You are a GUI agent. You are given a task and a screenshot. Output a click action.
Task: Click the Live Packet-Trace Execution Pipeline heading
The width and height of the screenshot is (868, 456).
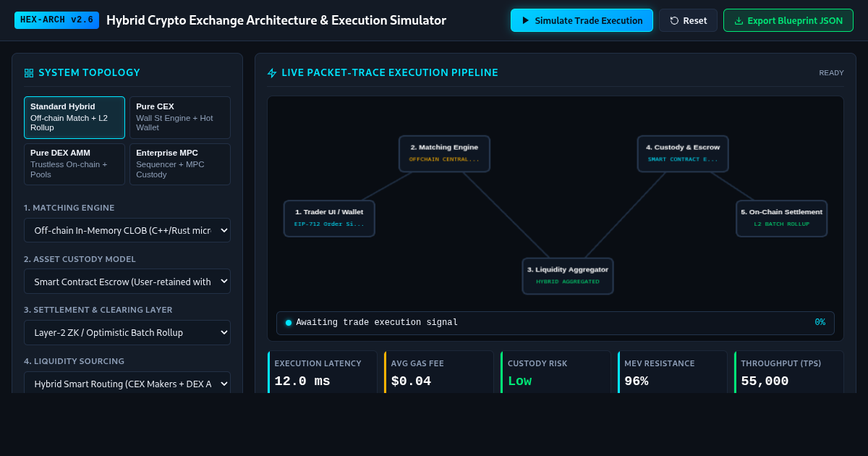pos(390,73)
